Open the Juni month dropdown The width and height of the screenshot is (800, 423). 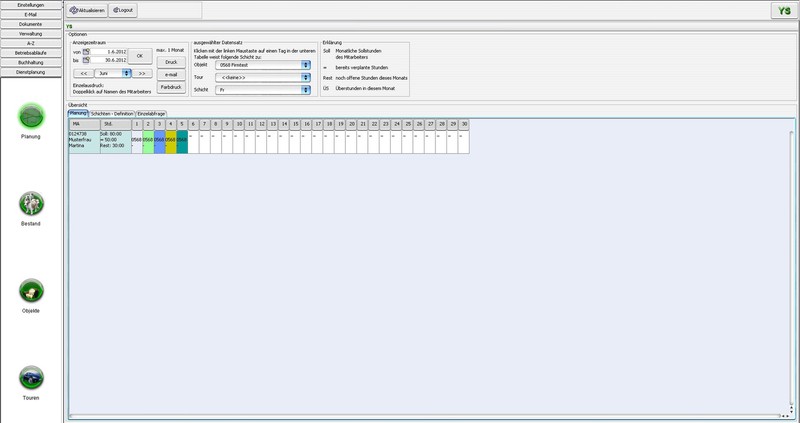pyautogui.click(x=113, y=73)
